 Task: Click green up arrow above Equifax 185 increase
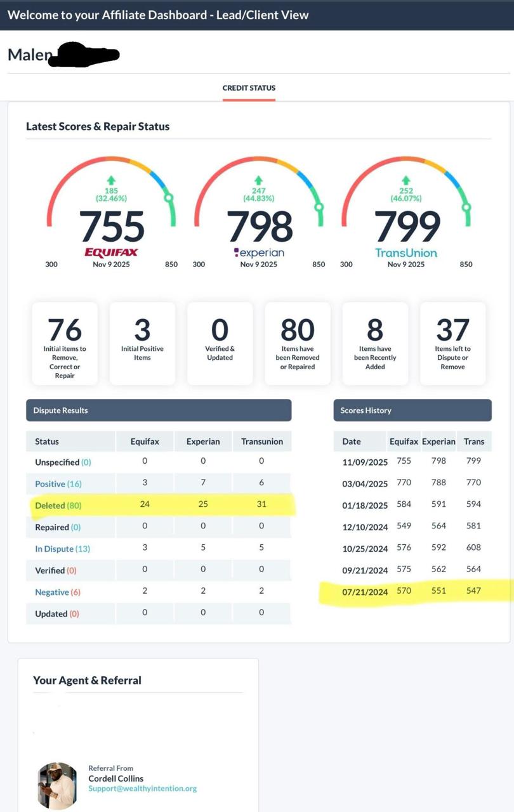[x=111, y=180]
